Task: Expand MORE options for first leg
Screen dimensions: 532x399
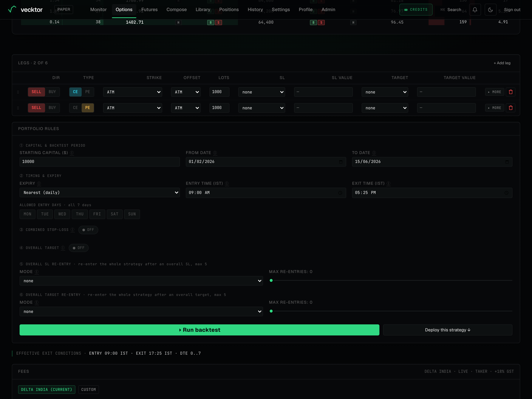Action: coord(495,92)
